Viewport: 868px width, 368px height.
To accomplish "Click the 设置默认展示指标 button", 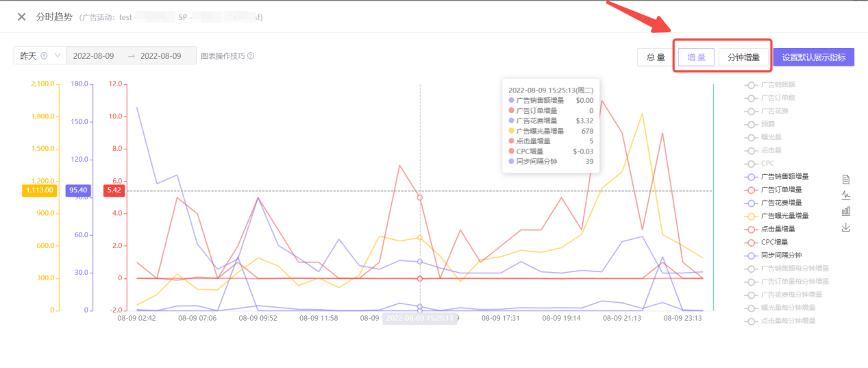I will [x=814, y=58].
